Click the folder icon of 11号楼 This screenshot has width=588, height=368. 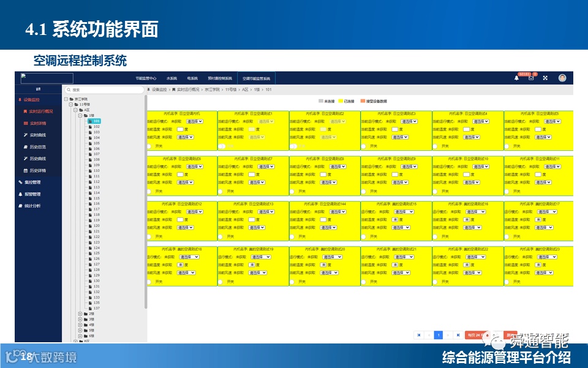[x=76, y=104]
